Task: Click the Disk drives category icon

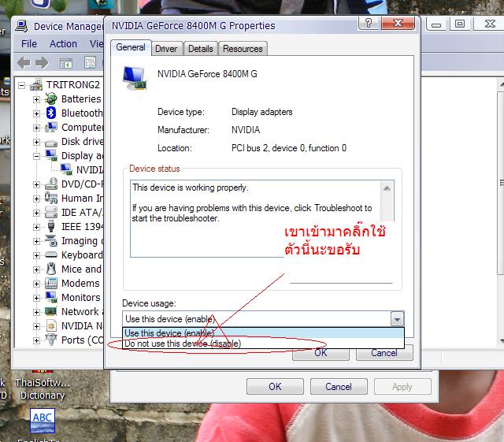Action: 51,143
